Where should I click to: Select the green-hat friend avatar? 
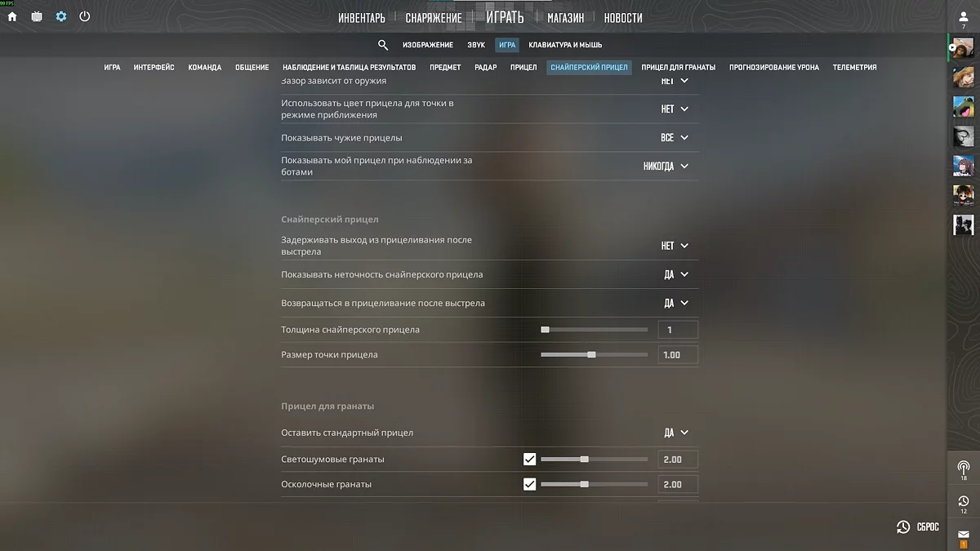coord(964,107)
